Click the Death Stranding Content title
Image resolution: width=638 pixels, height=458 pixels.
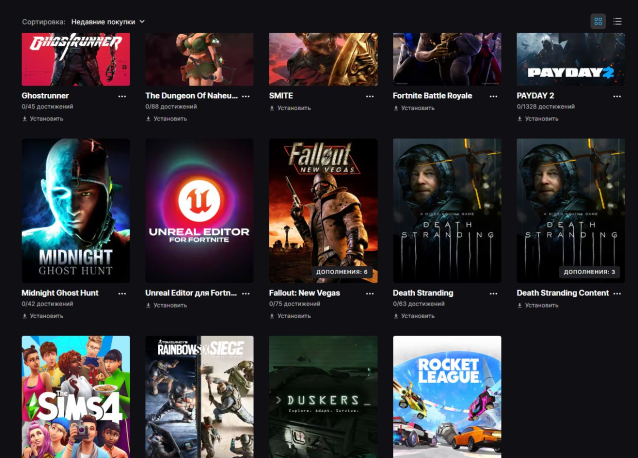click(x=563, y=293)
